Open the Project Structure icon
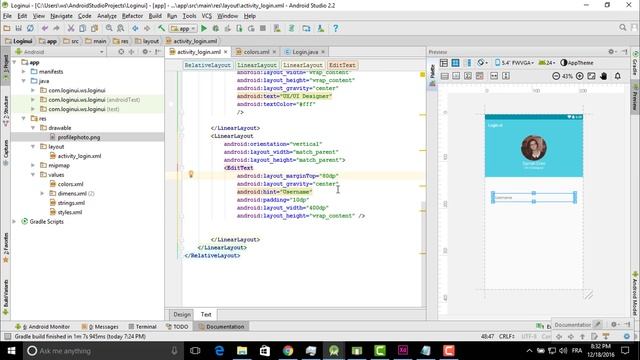Image resolution: width=640 pixels, height=360 pixels. pyautogui.click(x=306, y=28)
